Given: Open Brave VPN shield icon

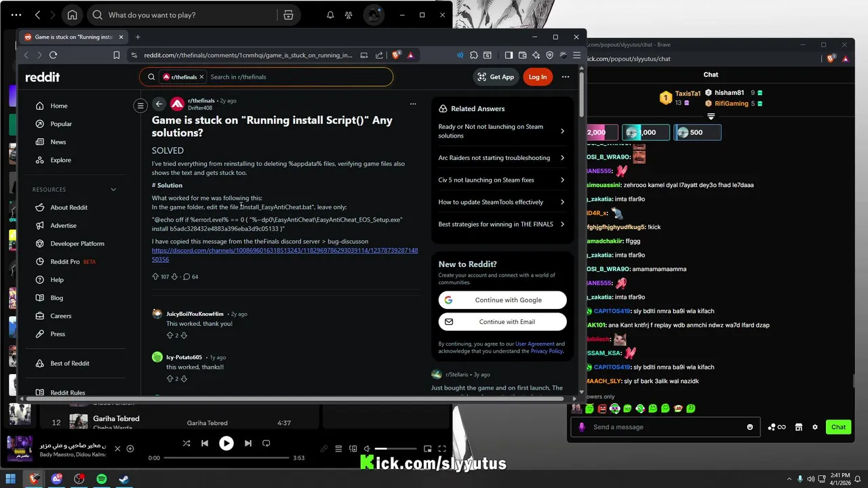Looking at the screenshot, I should pyautogui.click(x=550, y=55).
